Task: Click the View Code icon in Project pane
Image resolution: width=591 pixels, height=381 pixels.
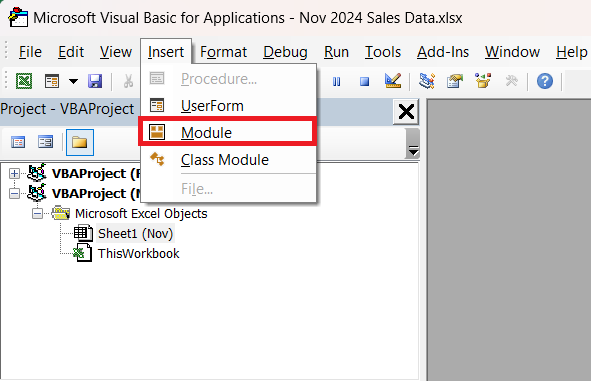Action: (18, 142)
